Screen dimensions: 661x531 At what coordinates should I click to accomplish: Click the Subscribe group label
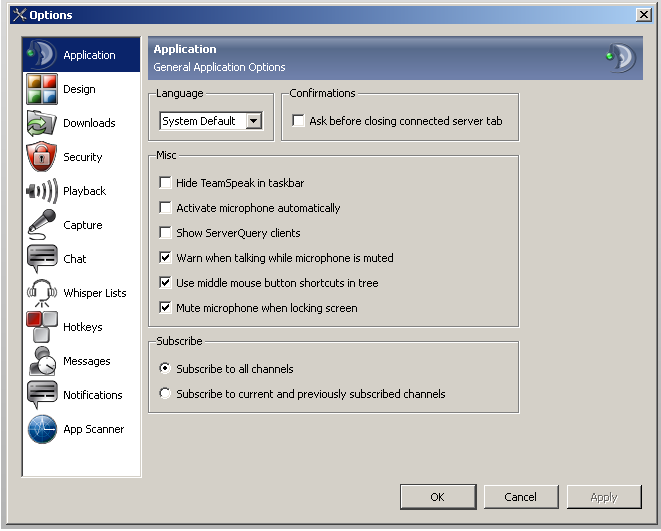click(179, 341)
